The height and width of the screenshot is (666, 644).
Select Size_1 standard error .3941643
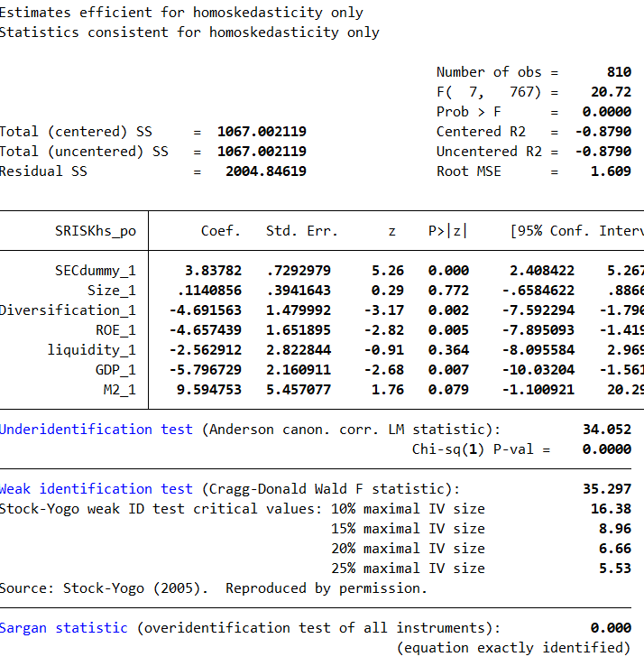[x=299, y=291]
